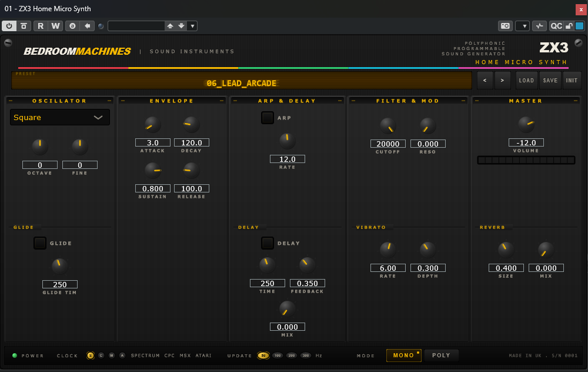This screenshot has height=372, width=588.
Task: Click the Octave value field
Action: pyautogui.click(x=40, y=165)
